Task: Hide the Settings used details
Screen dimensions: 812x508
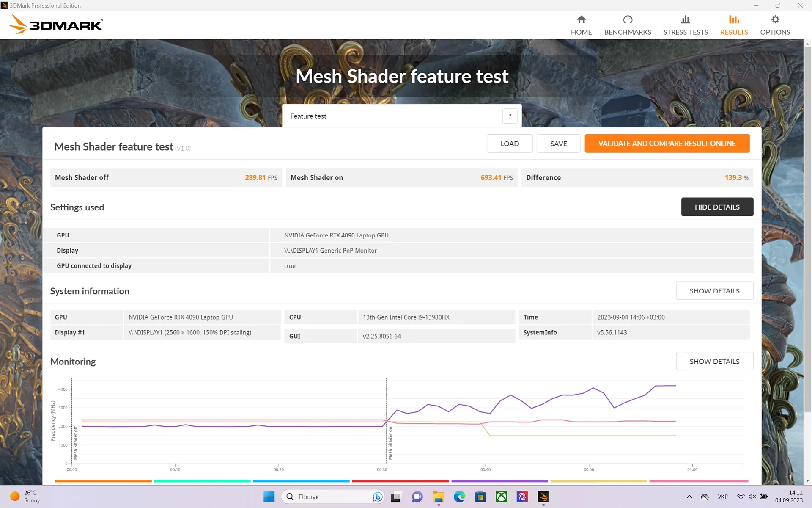Action: (x=717, y=207)
